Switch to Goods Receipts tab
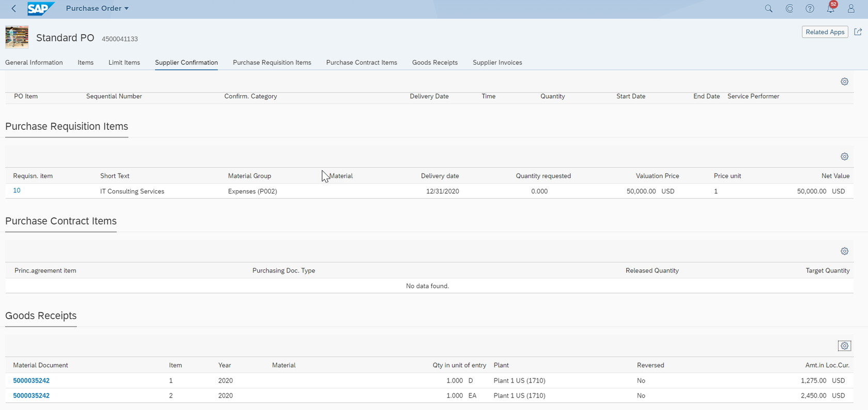 pos(435,63)
